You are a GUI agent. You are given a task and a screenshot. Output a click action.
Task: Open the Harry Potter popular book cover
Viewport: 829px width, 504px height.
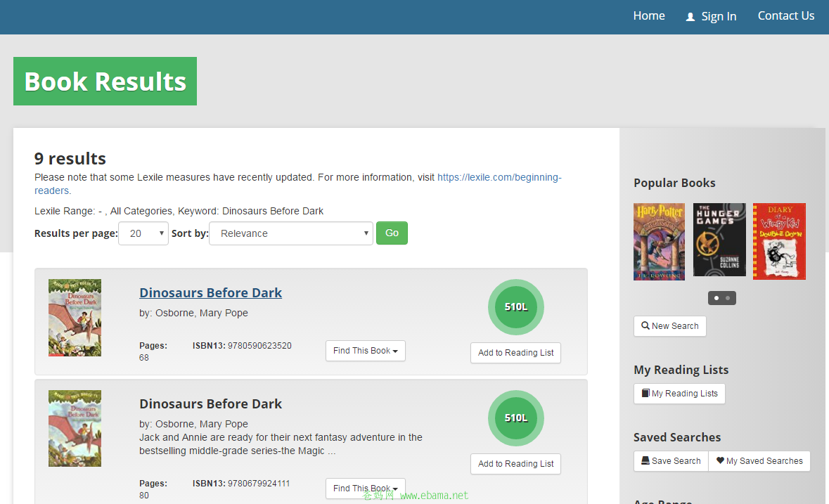[x=659, y=241]
